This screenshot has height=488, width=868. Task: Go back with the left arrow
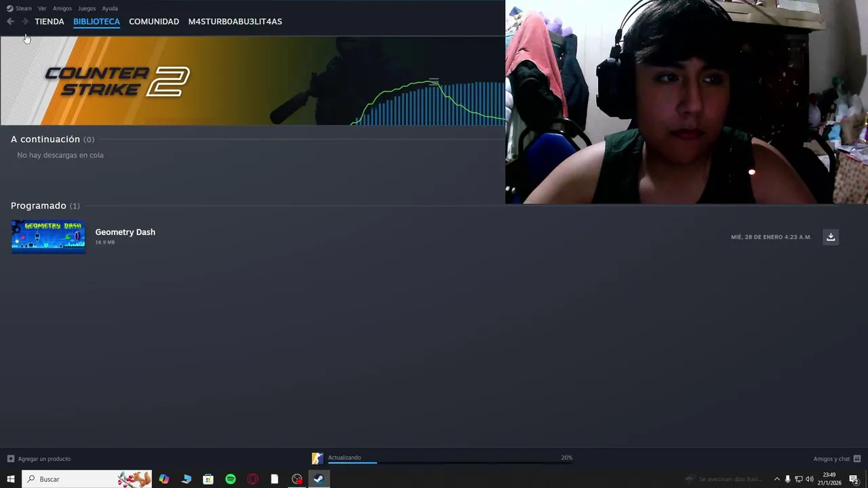point(10,22)
